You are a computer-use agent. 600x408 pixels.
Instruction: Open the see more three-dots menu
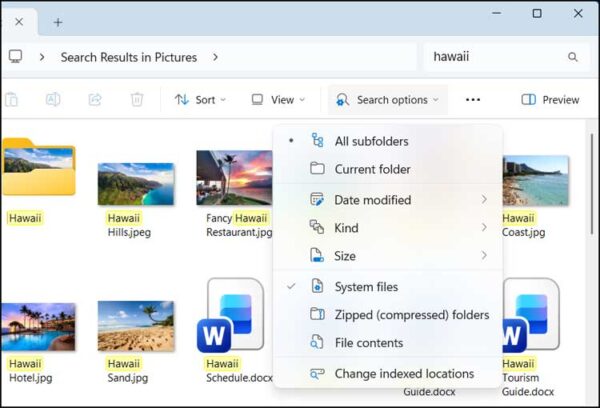pos(473,100)
